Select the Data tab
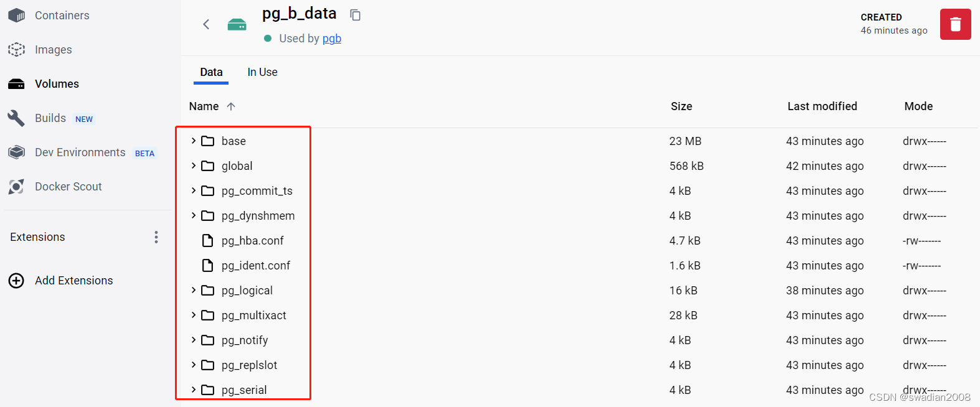The image size is (980, 407). [211, 72]
